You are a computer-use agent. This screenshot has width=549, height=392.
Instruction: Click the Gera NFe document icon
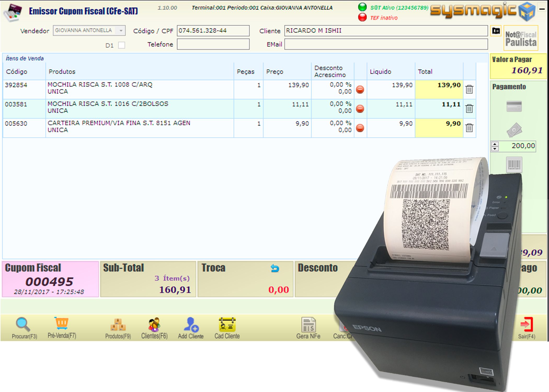pos(308,325)
